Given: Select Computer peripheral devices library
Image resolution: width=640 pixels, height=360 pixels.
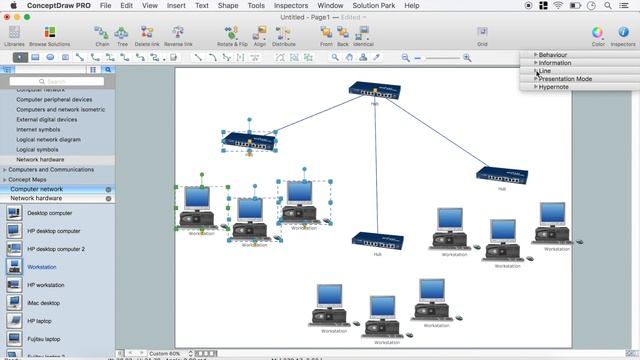Looking at the screenshot, I should point(54,100).
